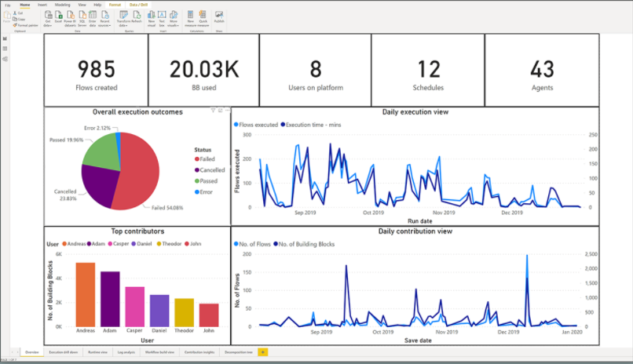The image size is (633, 364).
Task: Switch to Runtime view page
Action: pyautogui.click(x=97, y=352)
